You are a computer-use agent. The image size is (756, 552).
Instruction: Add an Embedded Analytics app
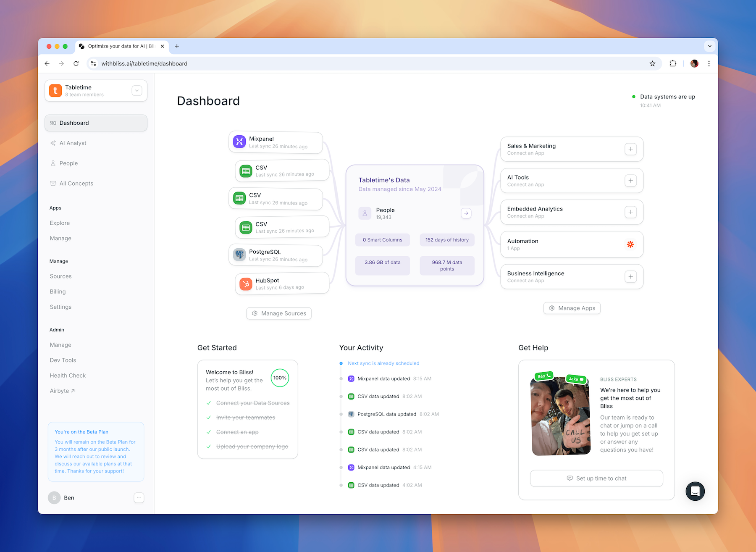630,212
